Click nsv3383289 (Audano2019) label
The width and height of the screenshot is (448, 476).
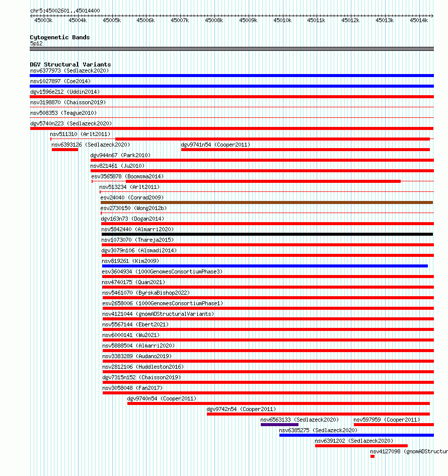coord(137,357)
